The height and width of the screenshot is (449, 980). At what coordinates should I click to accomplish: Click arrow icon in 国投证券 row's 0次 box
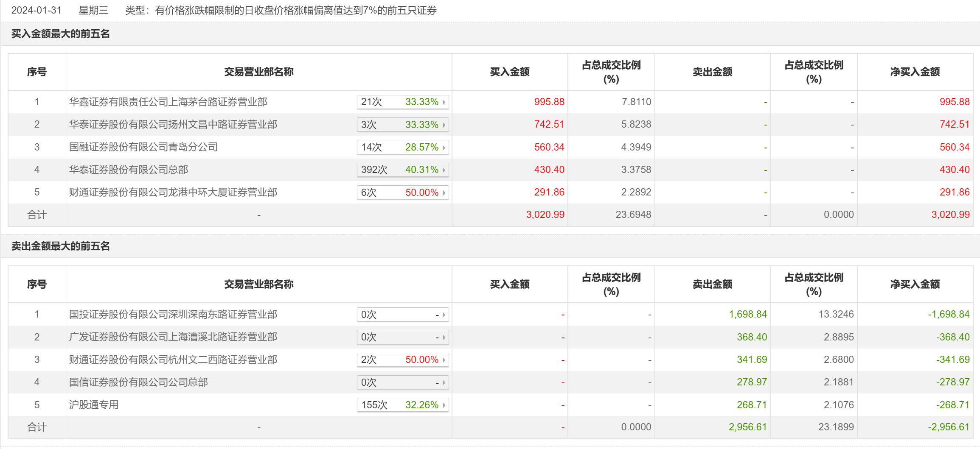tap(444, 315)
